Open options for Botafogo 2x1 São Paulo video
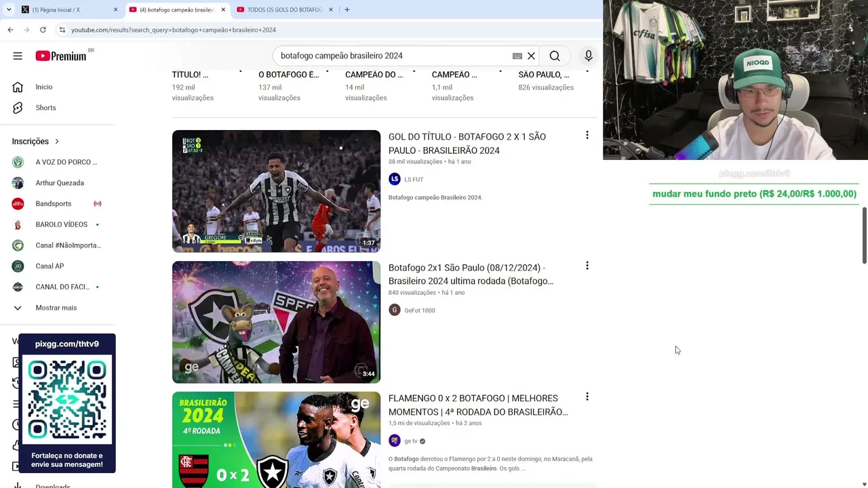Viewport: 868px width, 488px height. pos(587,266)
